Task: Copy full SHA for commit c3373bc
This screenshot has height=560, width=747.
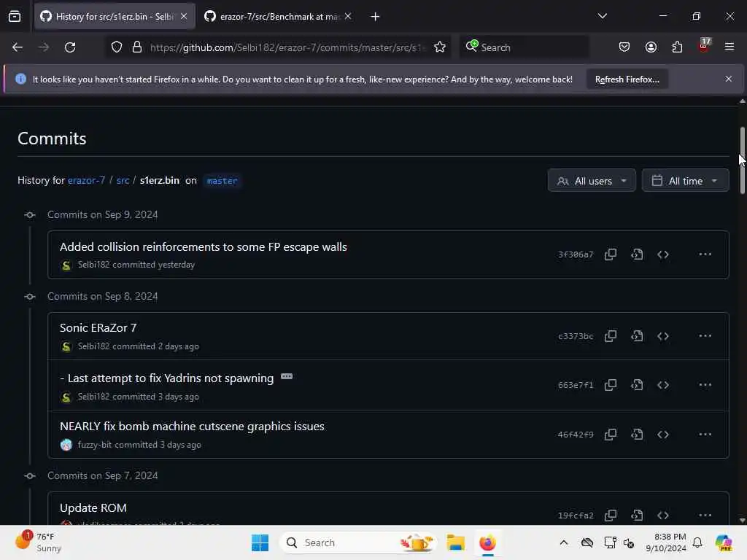Action: point(611,336)
